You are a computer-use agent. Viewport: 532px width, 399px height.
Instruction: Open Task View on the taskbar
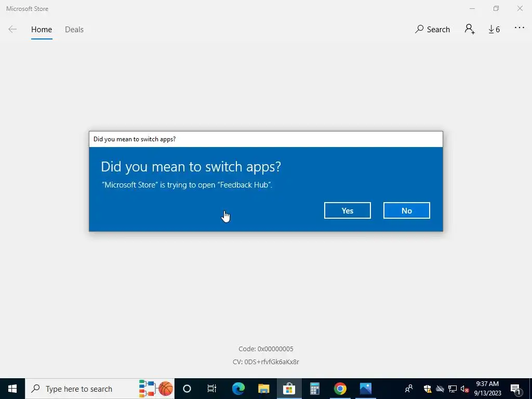pos(212,389)
